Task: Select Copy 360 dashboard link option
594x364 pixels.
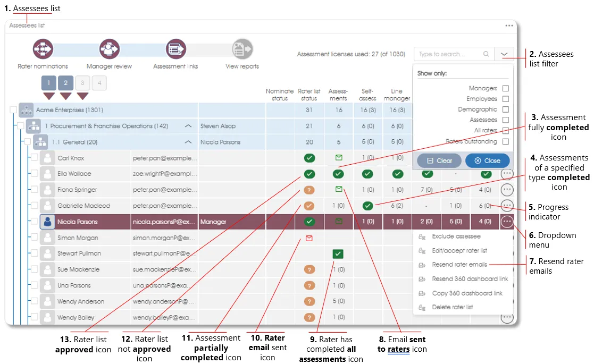Action: click(467, 293)
